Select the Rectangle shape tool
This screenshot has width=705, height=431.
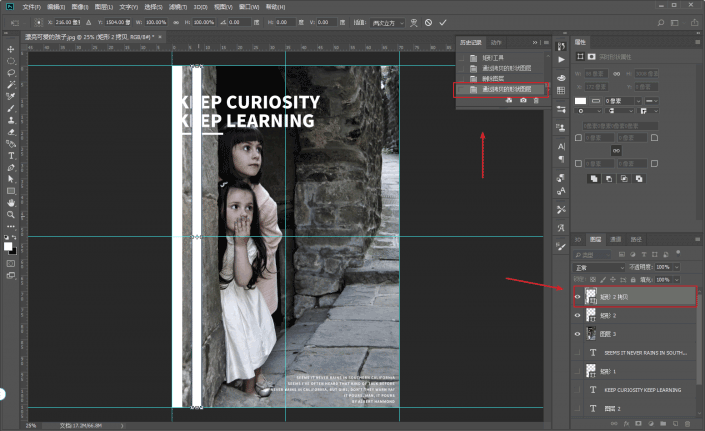pyautogui.click(x=11, y=191)
